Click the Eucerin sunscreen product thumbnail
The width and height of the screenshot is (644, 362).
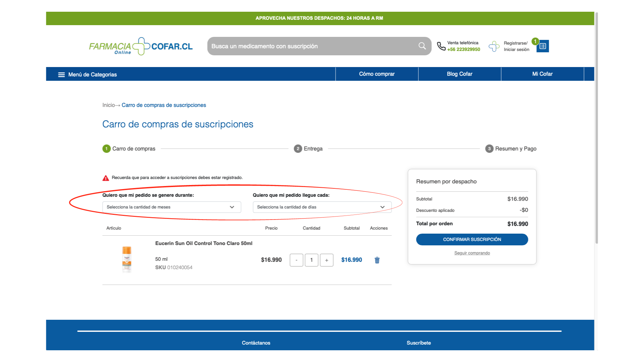(x=127, y=260)
